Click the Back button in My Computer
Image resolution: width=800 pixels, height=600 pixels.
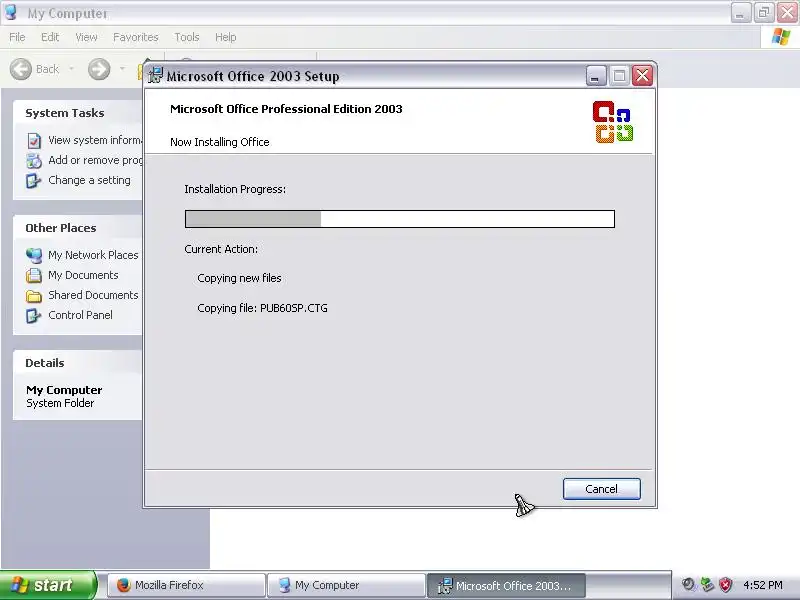tap(35, 69)
